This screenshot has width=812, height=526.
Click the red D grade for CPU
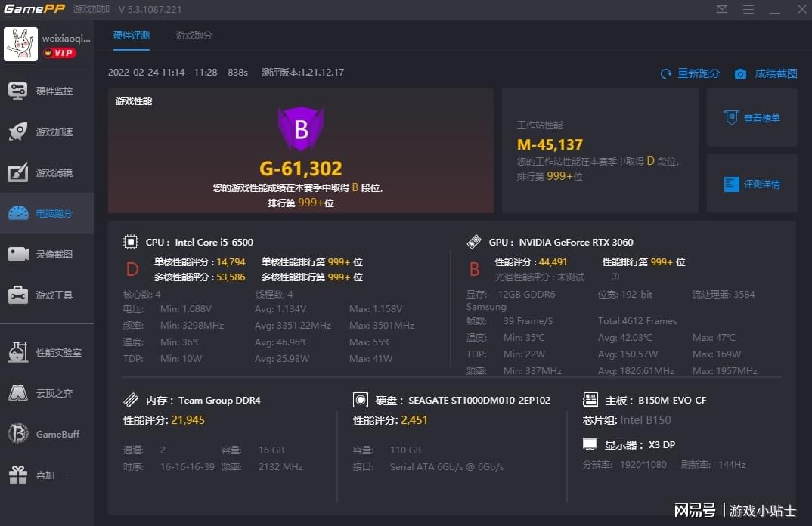pyautogui.click(x=132, y=269)
